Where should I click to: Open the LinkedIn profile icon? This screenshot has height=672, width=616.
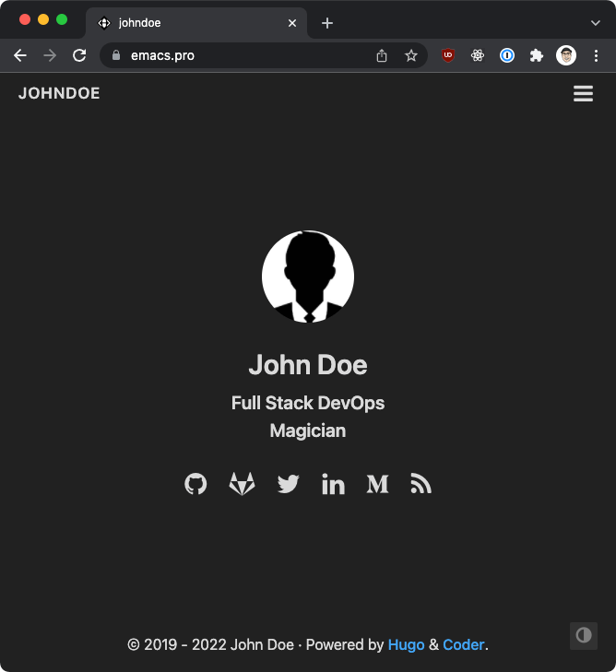click(x=333, y=484)
